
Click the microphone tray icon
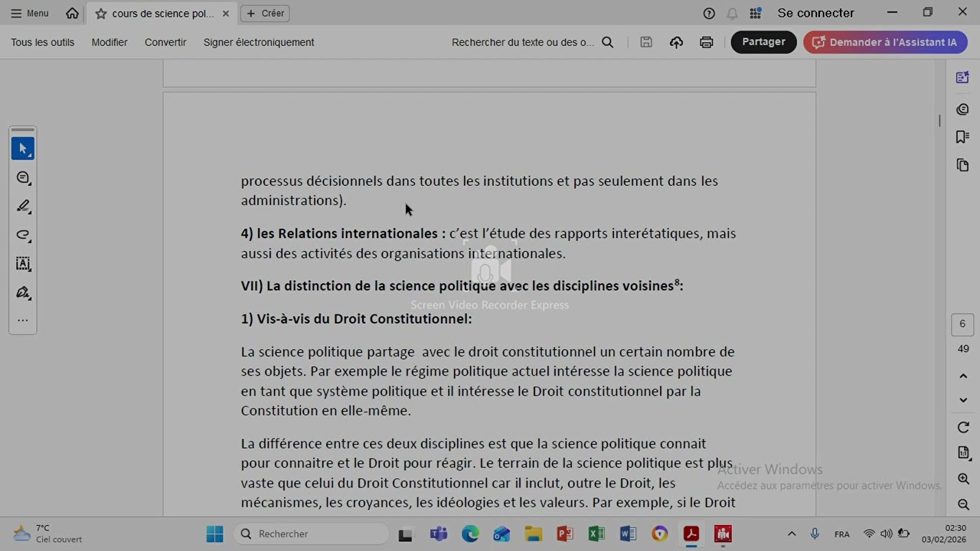coord(815,533)
